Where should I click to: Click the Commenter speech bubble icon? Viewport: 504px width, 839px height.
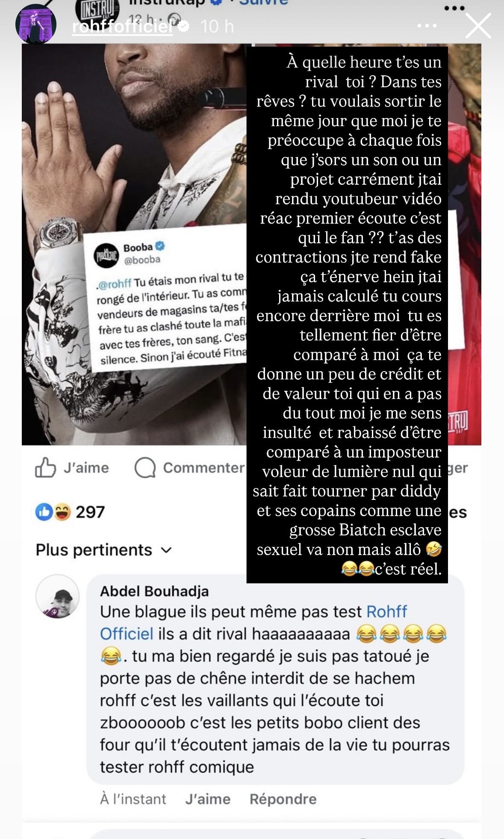coord(145,467)
